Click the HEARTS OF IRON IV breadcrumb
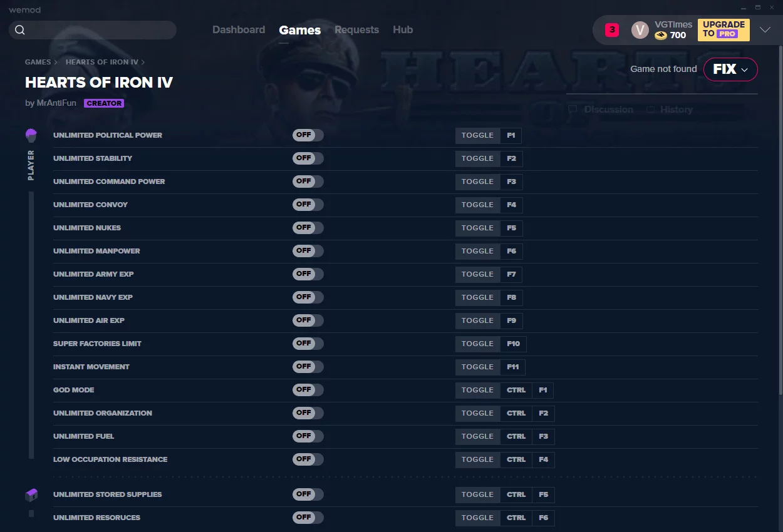Screen dimensions: 783x532 coord(102,63)
